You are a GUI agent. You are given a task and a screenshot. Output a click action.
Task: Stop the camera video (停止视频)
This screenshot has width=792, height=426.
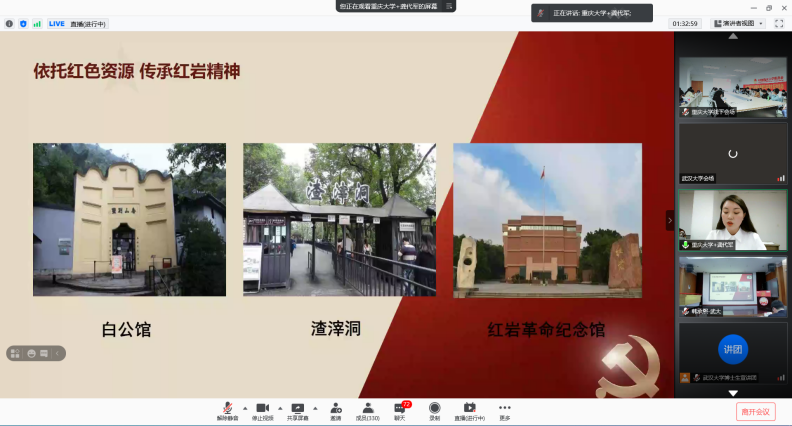(262, 409)
